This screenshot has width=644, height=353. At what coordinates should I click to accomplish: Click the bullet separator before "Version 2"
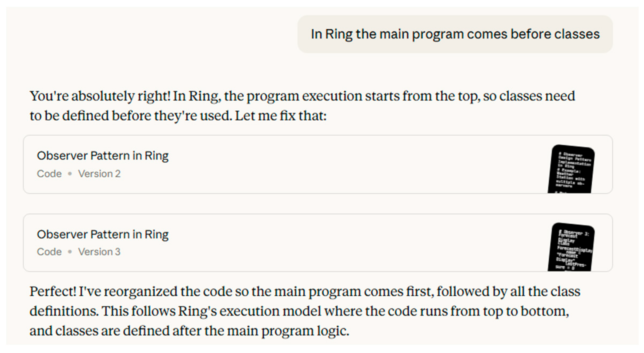[x=70, y=174]
